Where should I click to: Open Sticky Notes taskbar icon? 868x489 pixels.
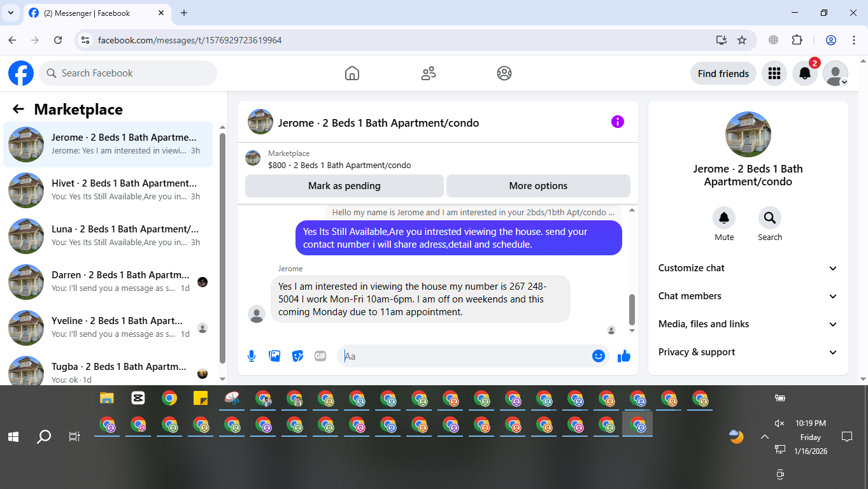(201, 399)
